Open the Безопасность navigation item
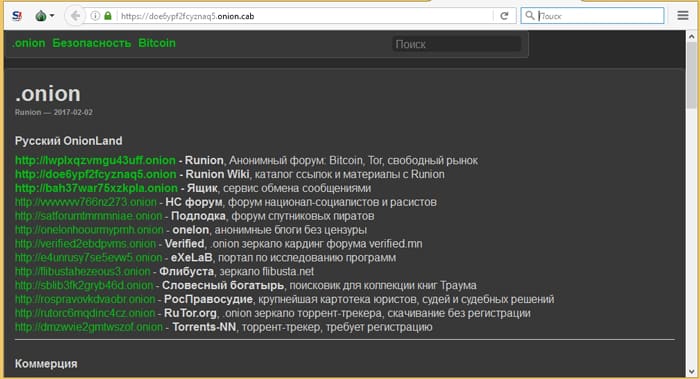The height and width of the screenshot is (379, 700). (92, 43)
